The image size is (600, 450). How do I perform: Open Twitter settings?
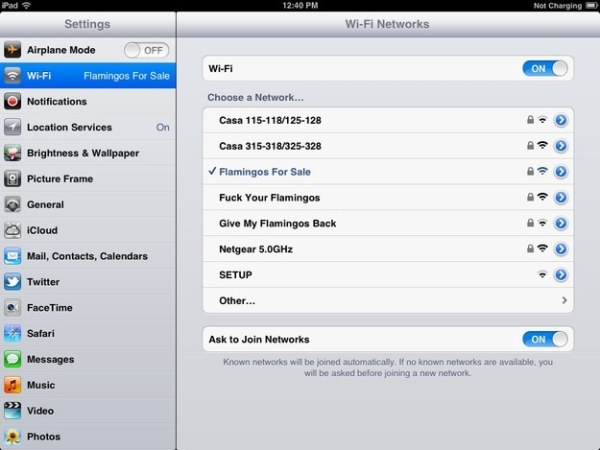pos(88,282)
